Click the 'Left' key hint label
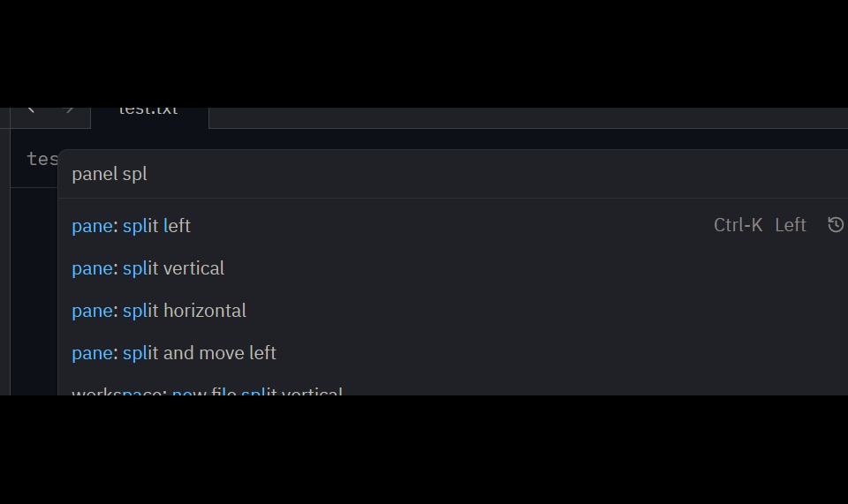This screenshot has height=504, width=848. click(790, 225)
